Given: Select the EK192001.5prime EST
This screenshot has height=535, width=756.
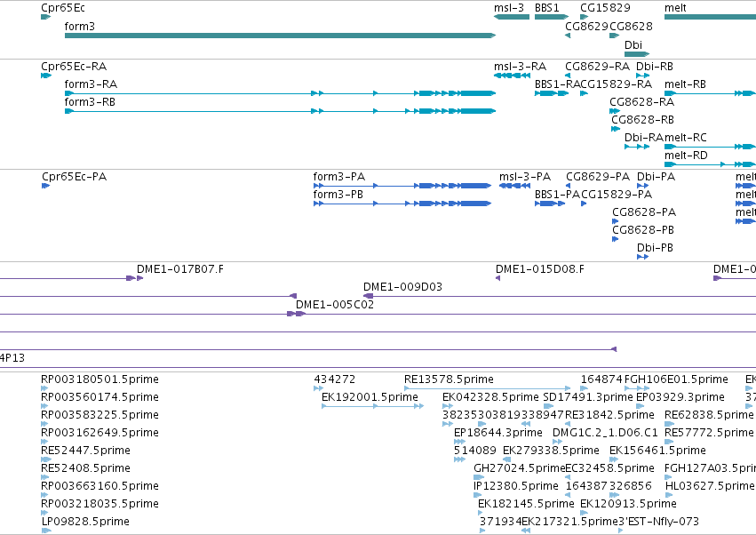Looking at the screenshot, I should pos(373,406).
